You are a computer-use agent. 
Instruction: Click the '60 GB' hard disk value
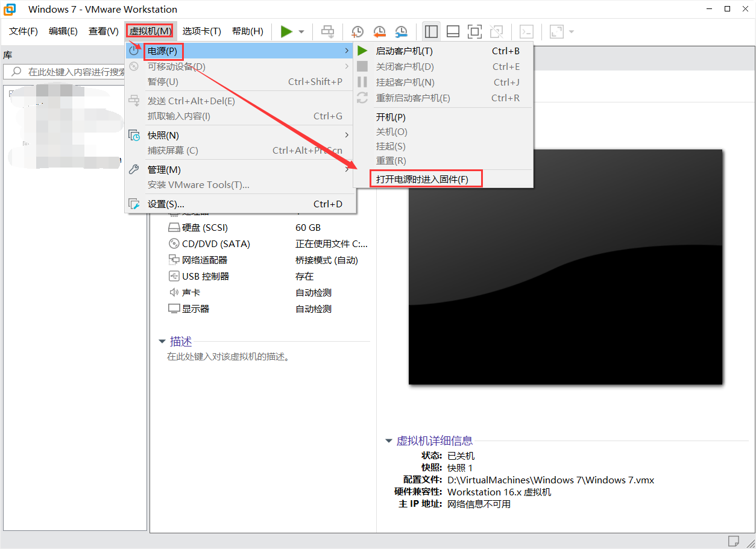(x=308, y=228)
